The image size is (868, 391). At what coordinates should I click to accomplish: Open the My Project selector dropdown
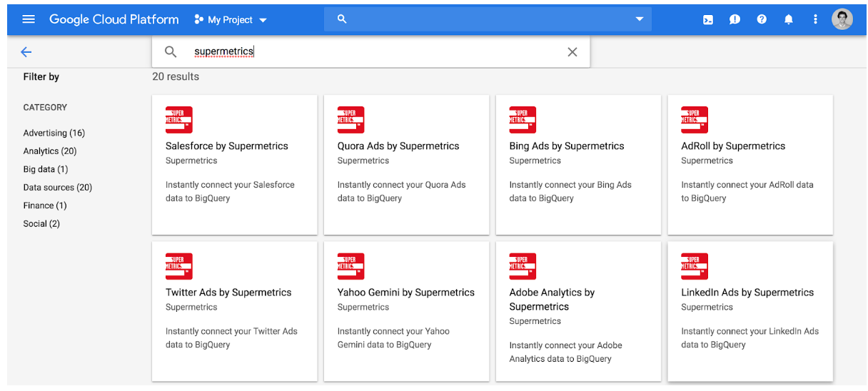tap(231, 20)
